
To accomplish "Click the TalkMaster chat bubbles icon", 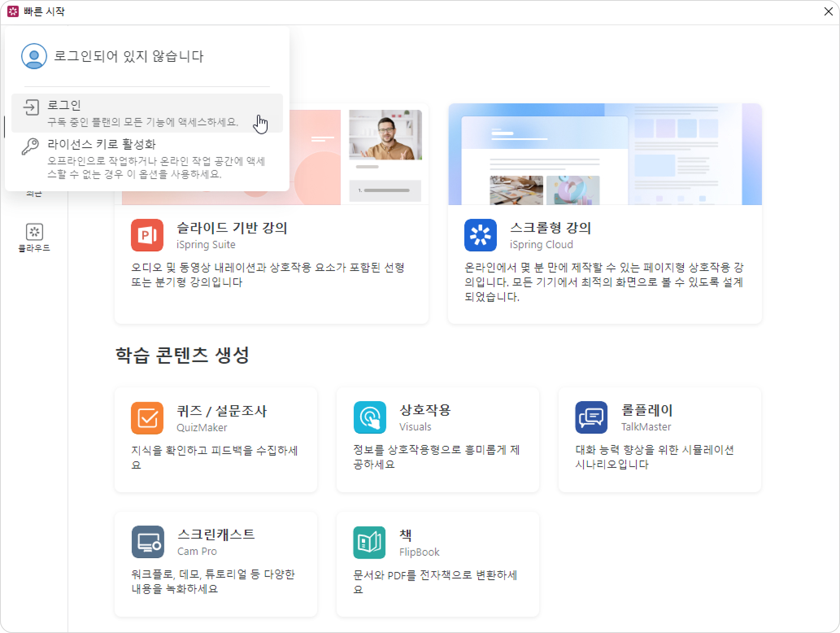I will tap(591, 417).
